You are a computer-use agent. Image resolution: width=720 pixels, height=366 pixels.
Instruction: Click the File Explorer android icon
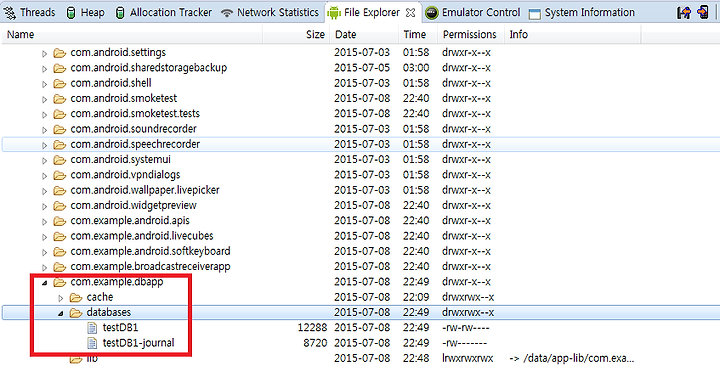tap(334, 13)
